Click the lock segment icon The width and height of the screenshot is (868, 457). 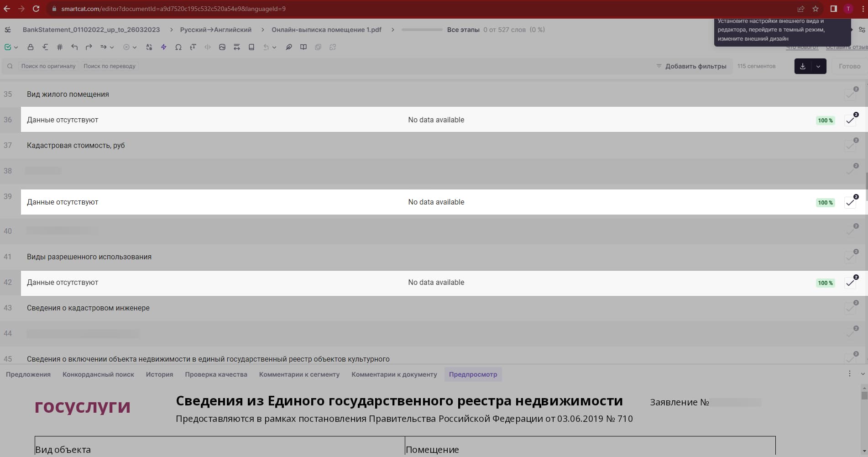coord(31,47)
